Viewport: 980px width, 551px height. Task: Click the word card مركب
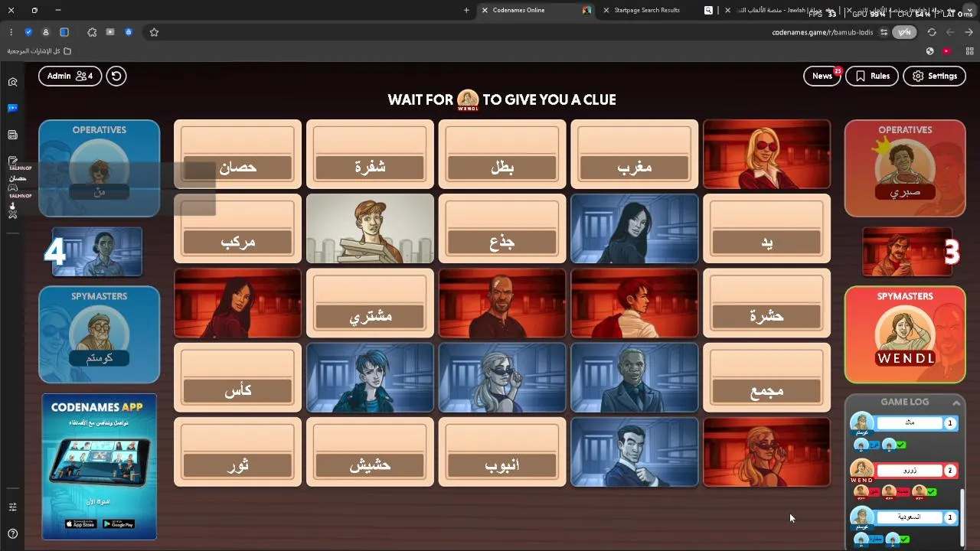[x=237, y=228]
